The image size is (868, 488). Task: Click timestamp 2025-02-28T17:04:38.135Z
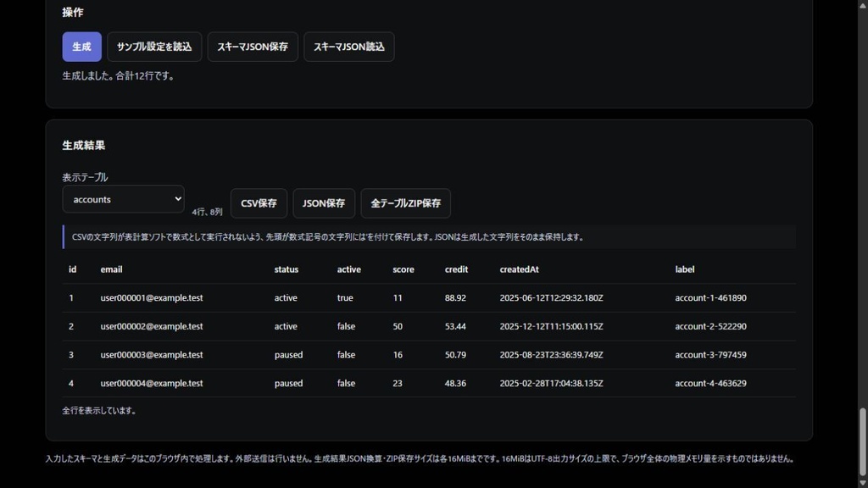coord(551,383)
